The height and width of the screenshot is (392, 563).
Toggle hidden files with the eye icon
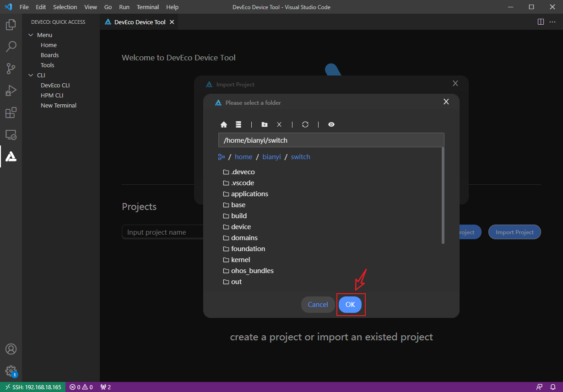click(331, 124)
